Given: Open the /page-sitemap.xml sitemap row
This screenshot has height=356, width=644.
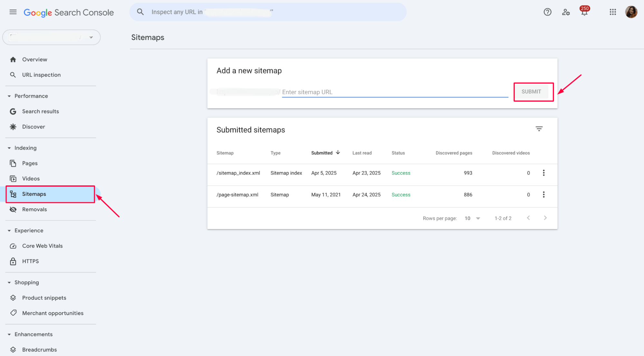Looking at the screenshot, I should click(x=382, y=195).
